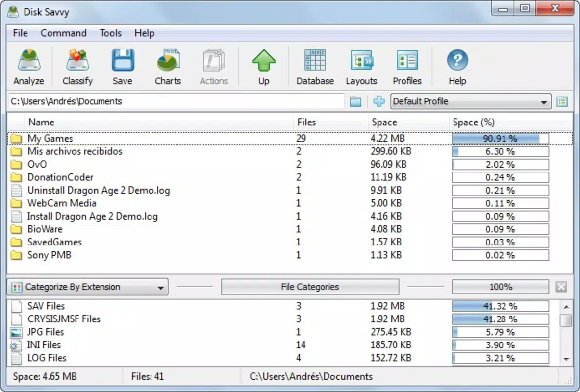Screen dimensions: 580x392
Task: Open the Command menu
Action: point(64,33)
